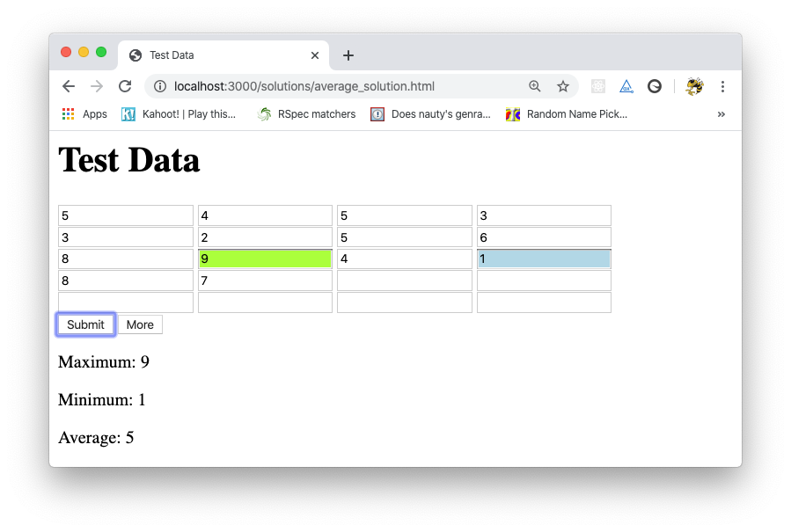
Task: Open the zoom magnifier icon in address bar
Action: tap(535, 86)
